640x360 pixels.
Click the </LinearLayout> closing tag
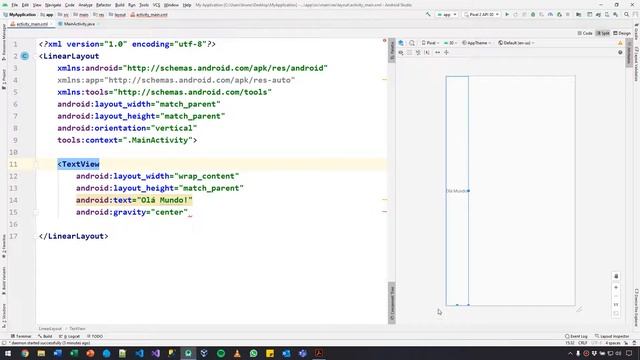pyautogui.click(x=73, y=236)
